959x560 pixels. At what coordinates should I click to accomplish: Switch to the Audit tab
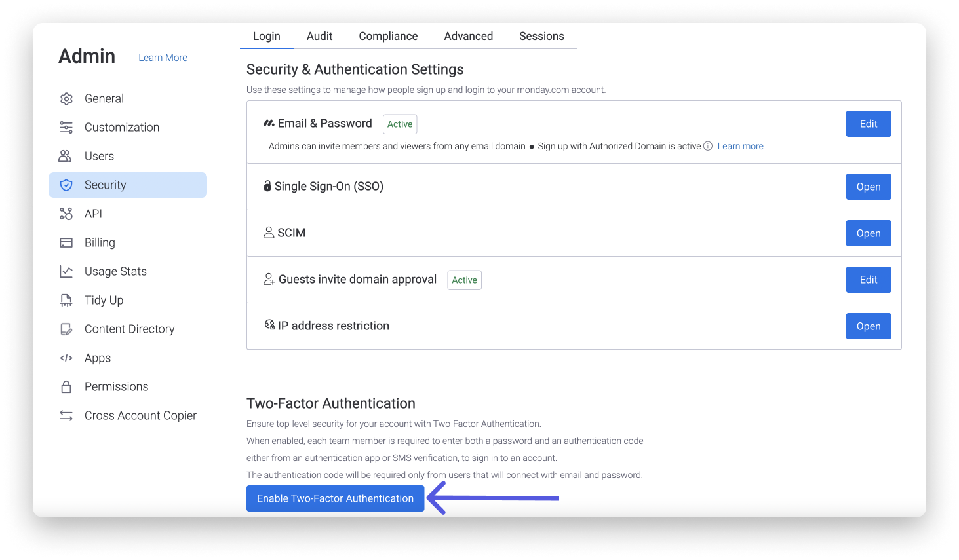click(319, 36)
